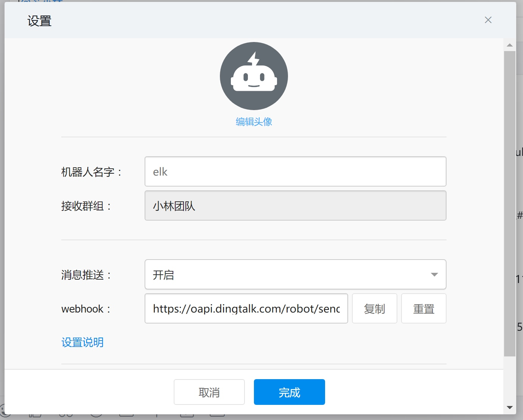Viewport: 523px width, 420px height.
Task: Reset the webhook using the 重置 button
Action: [x=424, y=308]
